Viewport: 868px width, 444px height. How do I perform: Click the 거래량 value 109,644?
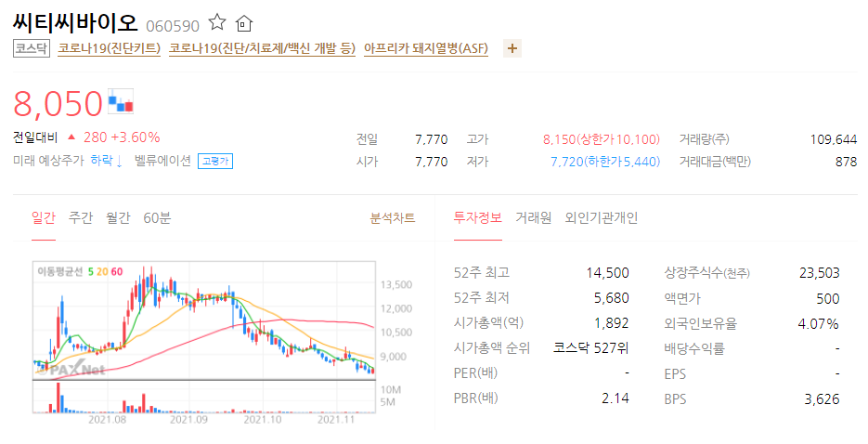coord(833,139)
